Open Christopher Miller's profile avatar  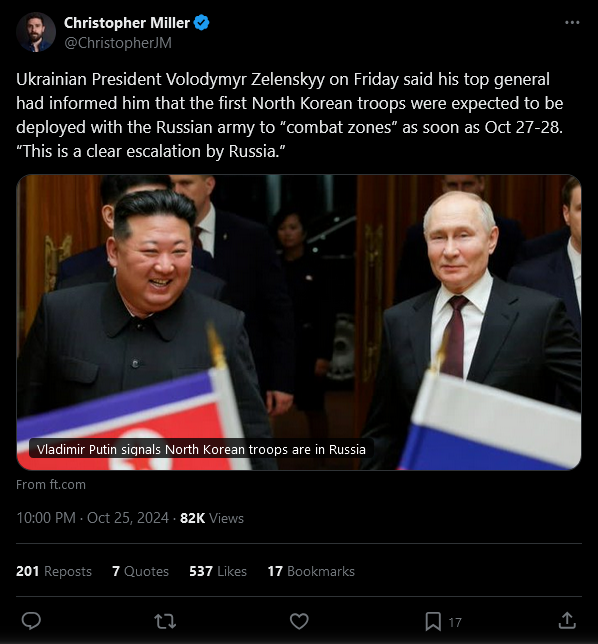[x=36, y=32]
